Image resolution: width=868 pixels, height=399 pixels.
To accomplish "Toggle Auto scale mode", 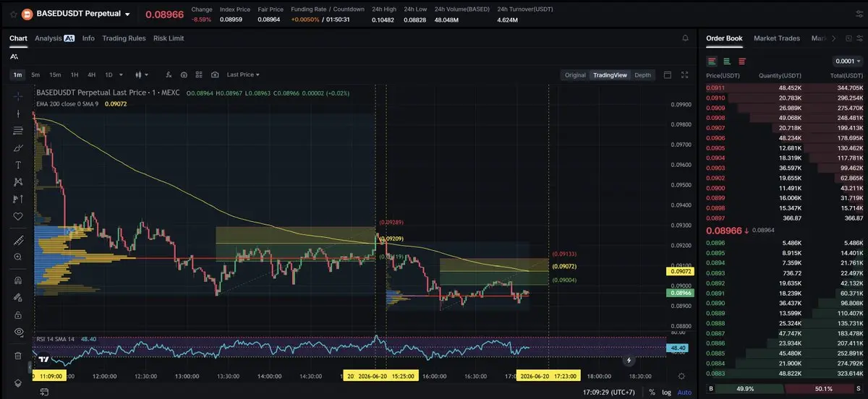I will [684, 392].
